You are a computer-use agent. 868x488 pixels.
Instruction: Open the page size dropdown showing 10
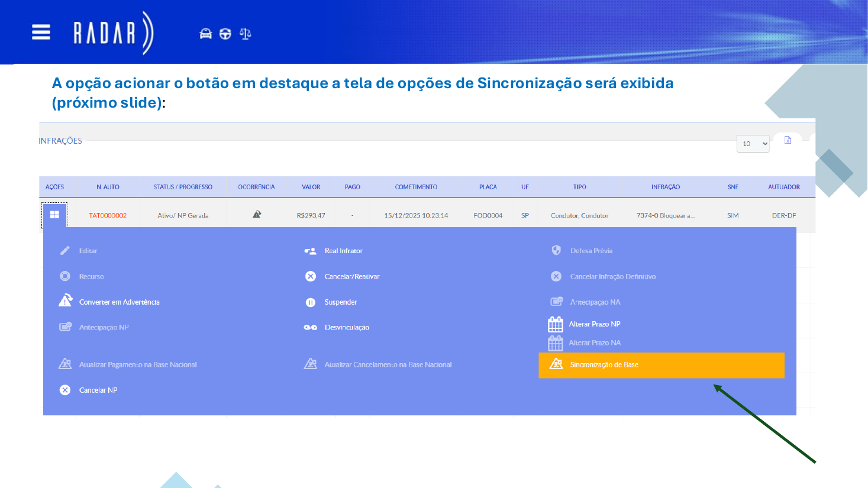(753, 144)
